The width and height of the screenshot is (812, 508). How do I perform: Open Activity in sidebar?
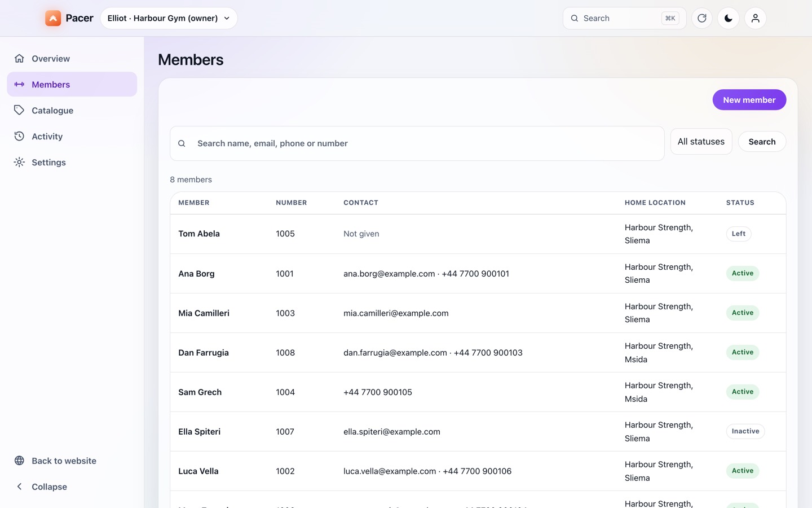pos(72,136)
